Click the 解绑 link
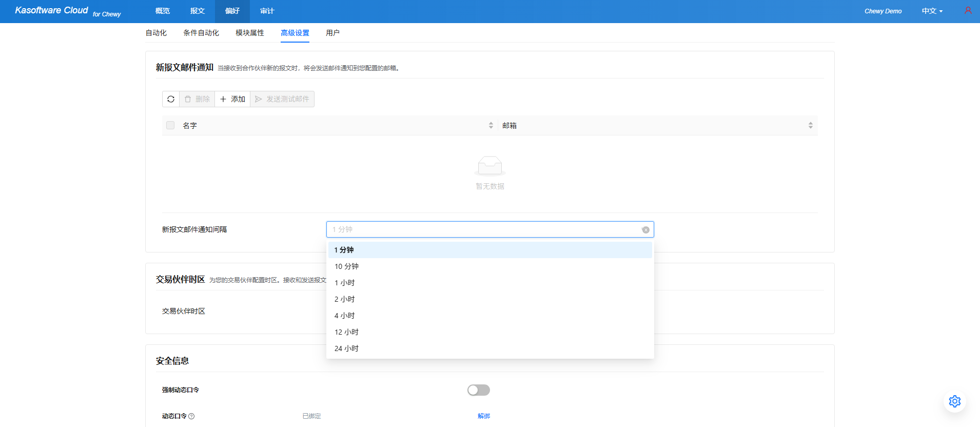 483,416
